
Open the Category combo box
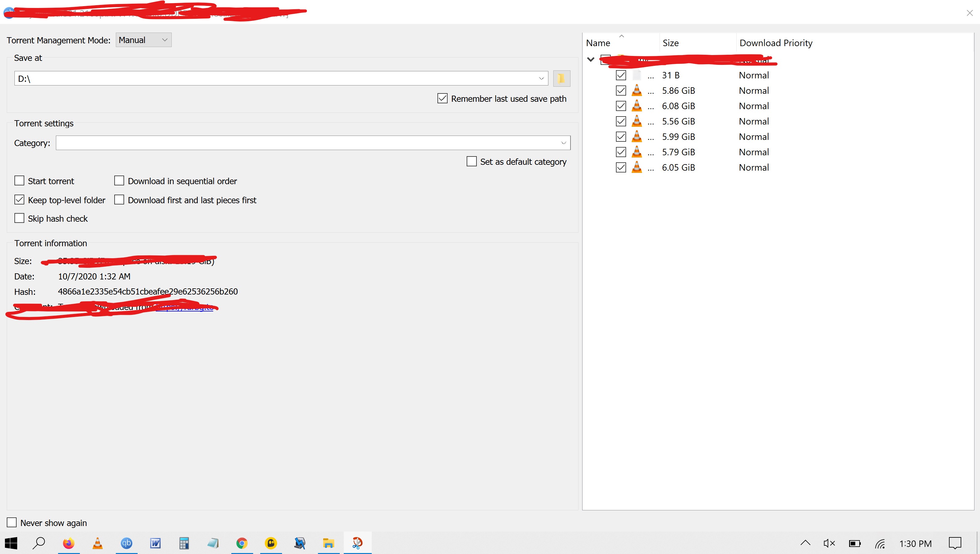click(x=313, y=143)
